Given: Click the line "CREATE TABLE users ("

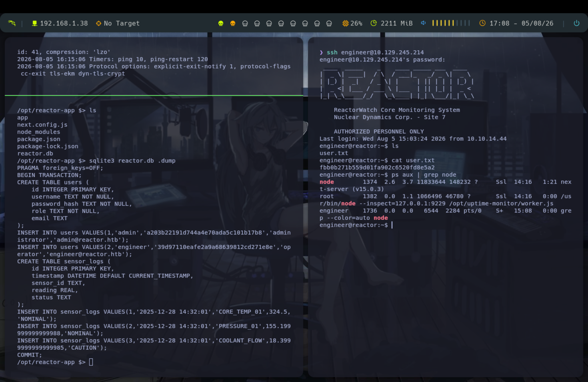Looking at the screenshot, I should tap(53, 182).
